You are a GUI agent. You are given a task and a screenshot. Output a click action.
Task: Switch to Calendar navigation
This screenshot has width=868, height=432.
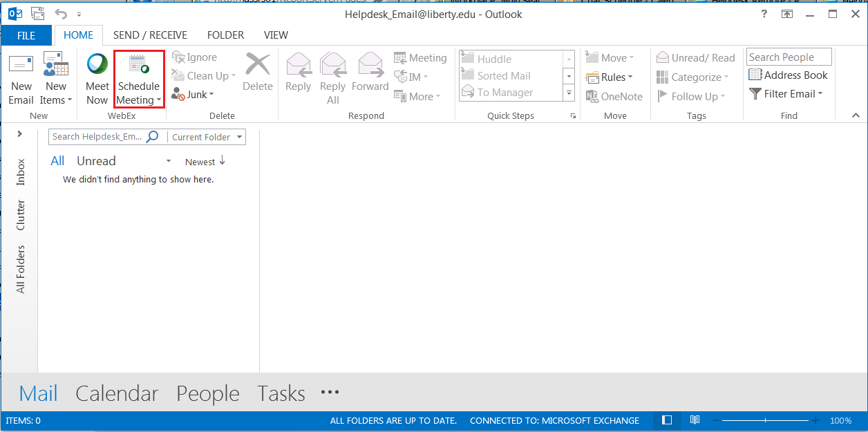tap(117, 393)
